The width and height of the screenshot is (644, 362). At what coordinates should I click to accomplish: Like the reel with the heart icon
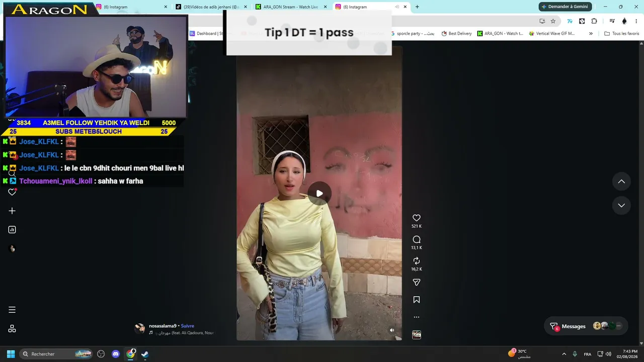tap(417, 218)
